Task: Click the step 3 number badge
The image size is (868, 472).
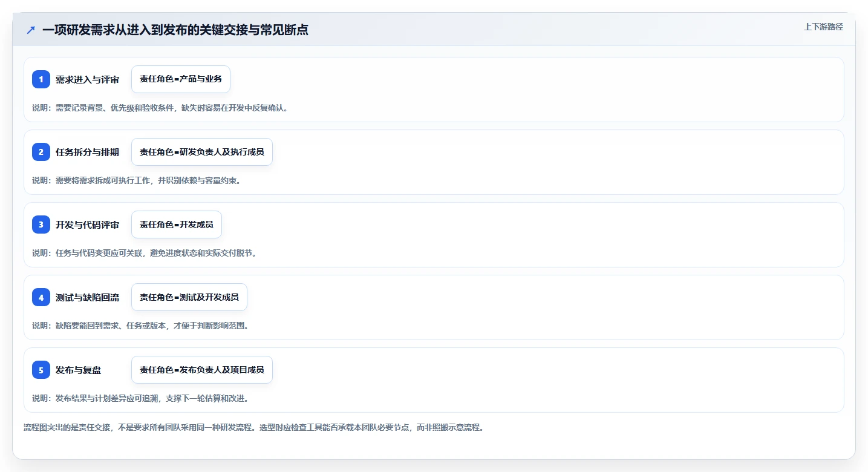Action: (41, 225)
